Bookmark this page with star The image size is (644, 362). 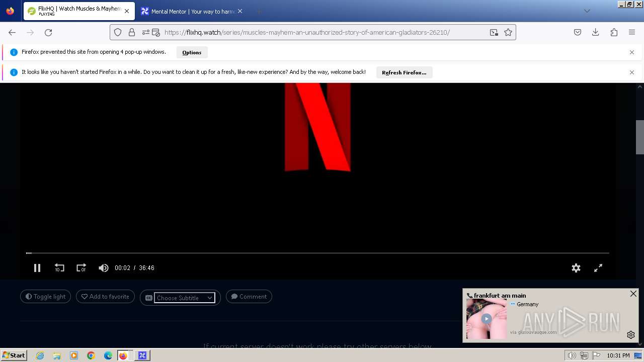[x=508, y=32]
